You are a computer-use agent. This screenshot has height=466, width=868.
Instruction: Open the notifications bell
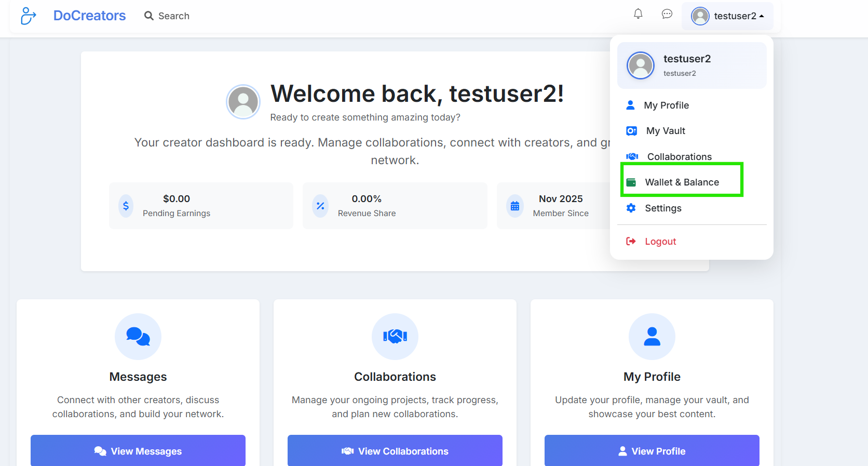(x=638, y=14)
